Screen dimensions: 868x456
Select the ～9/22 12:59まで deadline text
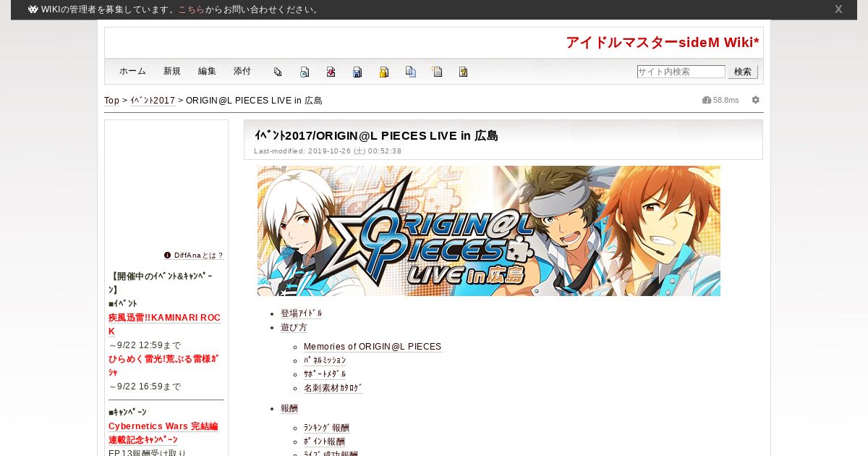145,345
